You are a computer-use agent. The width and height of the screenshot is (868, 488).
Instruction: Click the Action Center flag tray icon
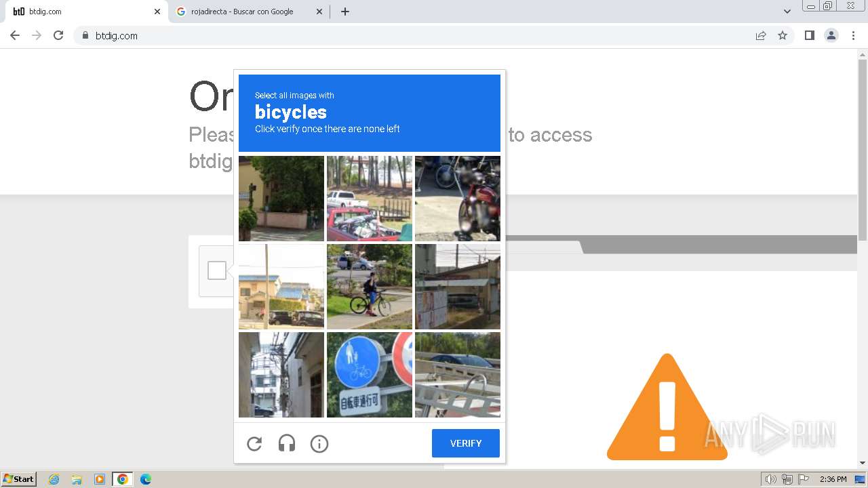(x=804, y=479)
